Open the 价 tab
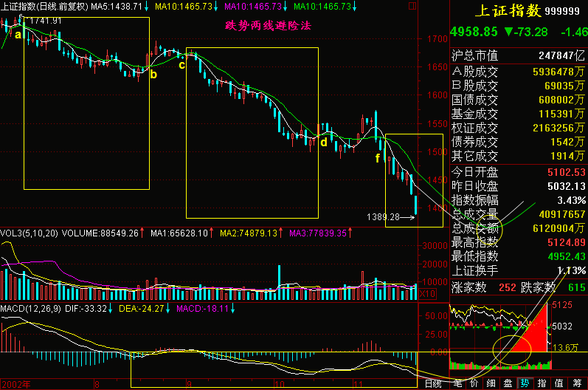 474,383
